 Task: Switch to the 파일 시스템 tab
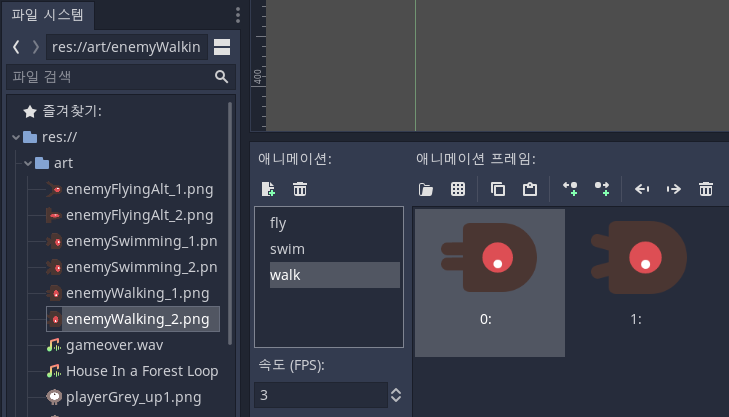click(47, 15)
